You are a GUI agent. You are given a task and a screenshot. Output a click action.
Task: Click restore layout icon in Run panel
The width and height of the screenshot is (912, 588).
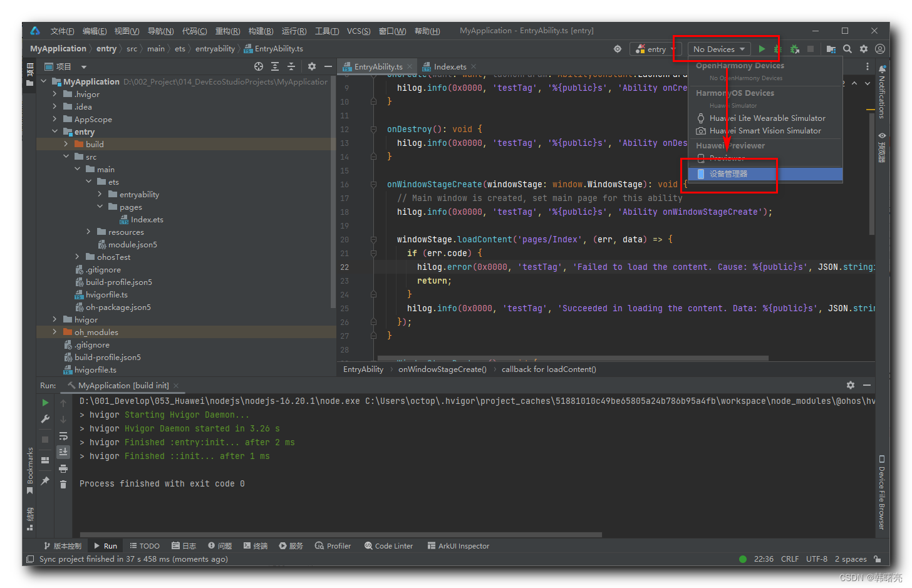(45, 460)
